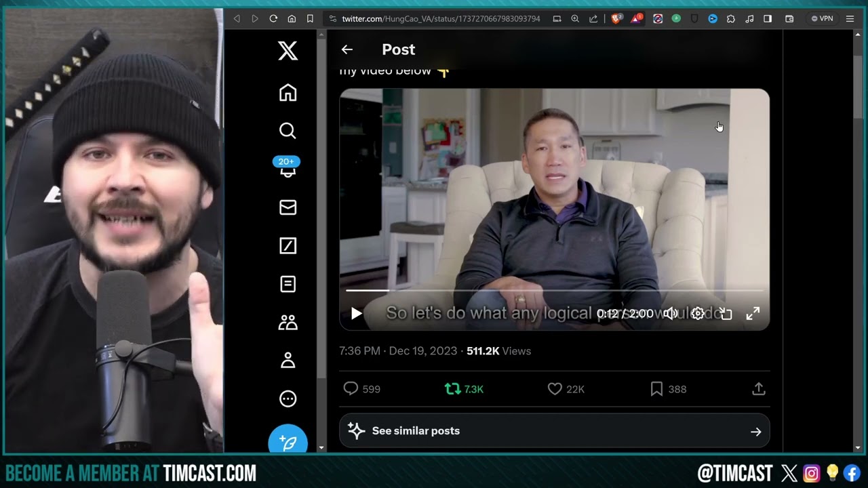The height and width of the screenshot is (488, 868).
Task: Open replies via the 599 comment icon
Action: coord(361,389)
